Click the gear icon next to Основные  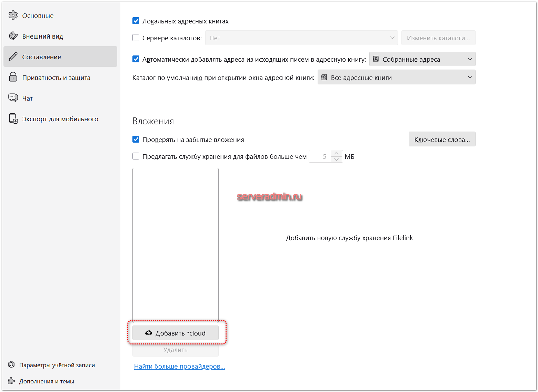click(x=13, y=16)
